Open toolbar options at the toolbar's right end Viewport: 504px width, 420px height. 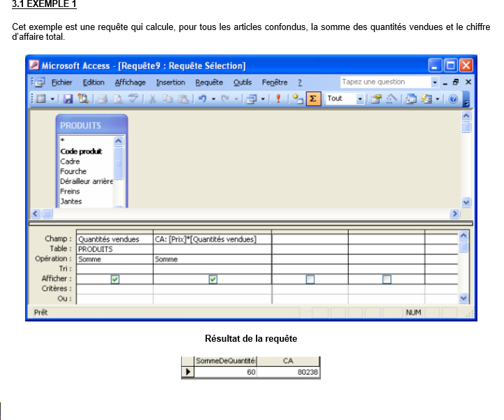(x=466, y=99)
